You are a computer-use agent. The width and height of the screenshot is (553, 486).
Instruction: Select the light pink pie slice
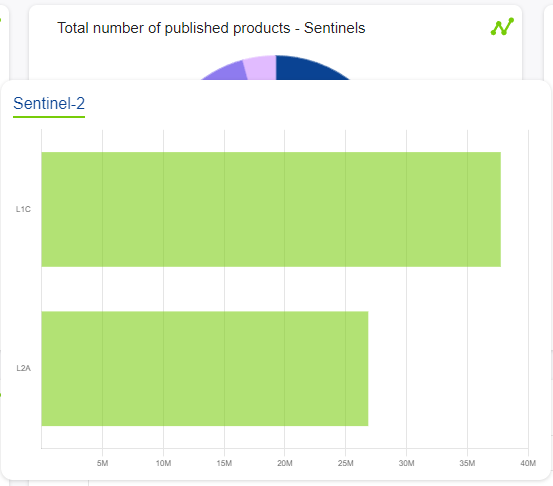pos(260,68)
